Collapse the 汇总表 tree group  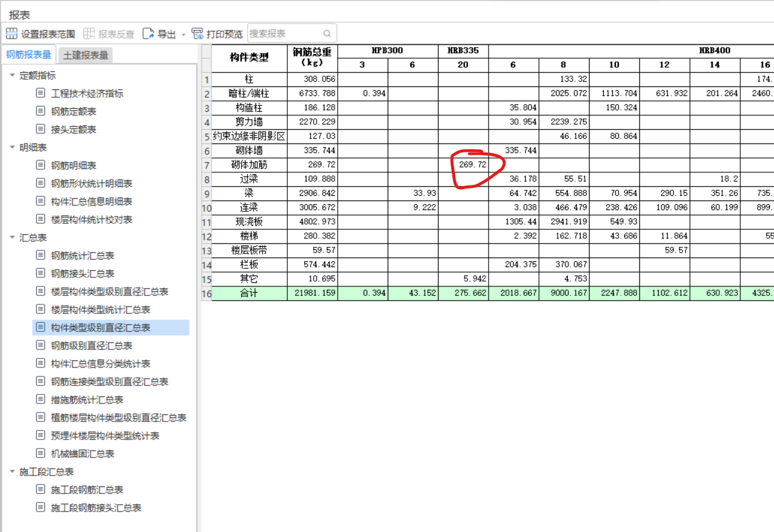coord(12,238)
